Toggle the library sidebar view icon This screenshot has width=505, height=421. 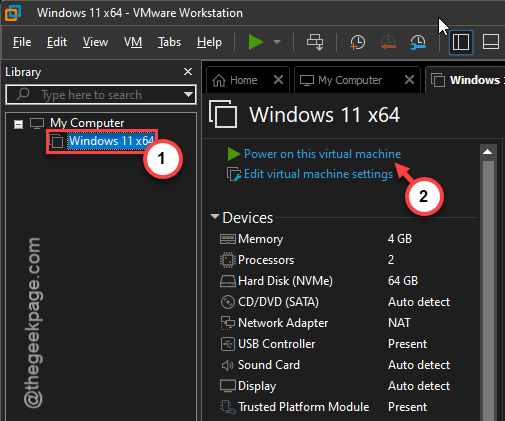[x=461, y=42]
